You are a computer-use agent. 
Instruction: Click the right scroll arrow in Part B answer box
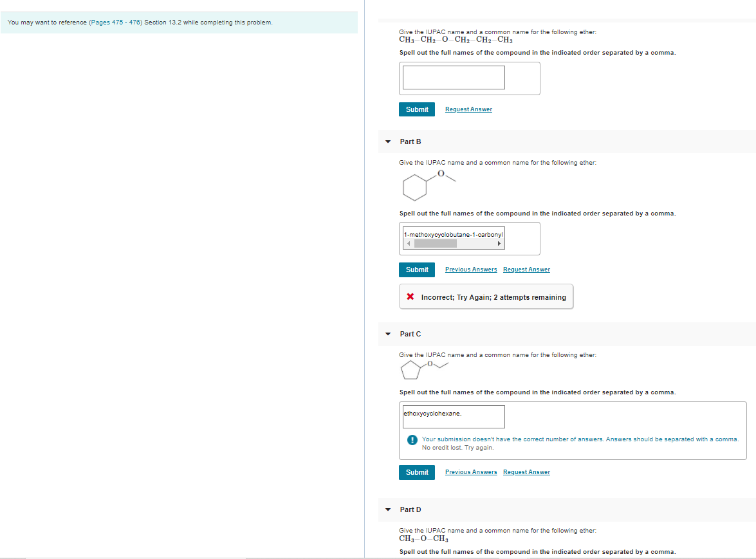coord(500,243)
